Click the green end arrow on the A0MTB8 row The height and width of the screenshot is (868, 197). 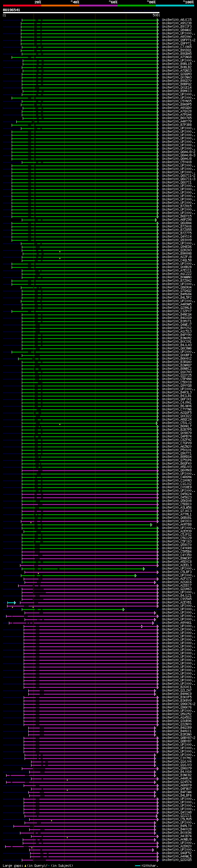click(151, 525)
